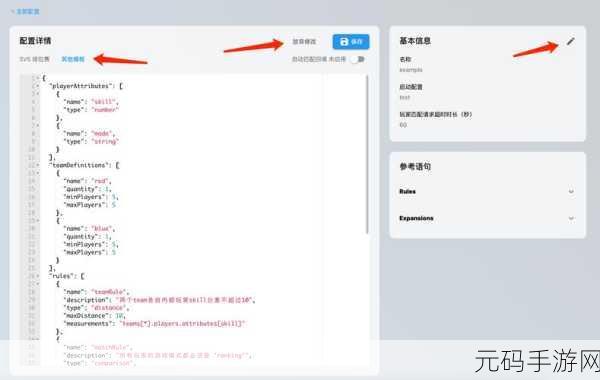The image size is (600, 380).
Task: Click the "example" name value in 基本信息
Action: coord(411,70)
